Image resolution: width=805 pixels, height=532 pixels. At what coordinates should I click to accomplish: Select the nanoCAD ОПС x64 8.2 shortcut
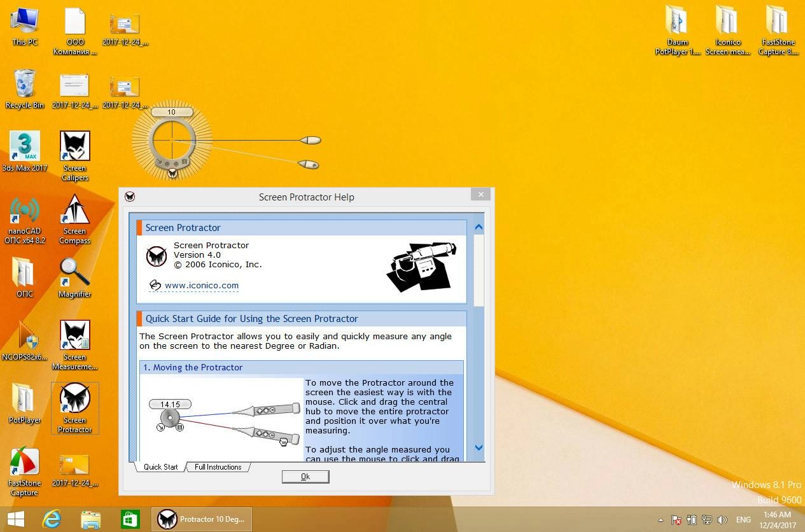pos(25,220)
